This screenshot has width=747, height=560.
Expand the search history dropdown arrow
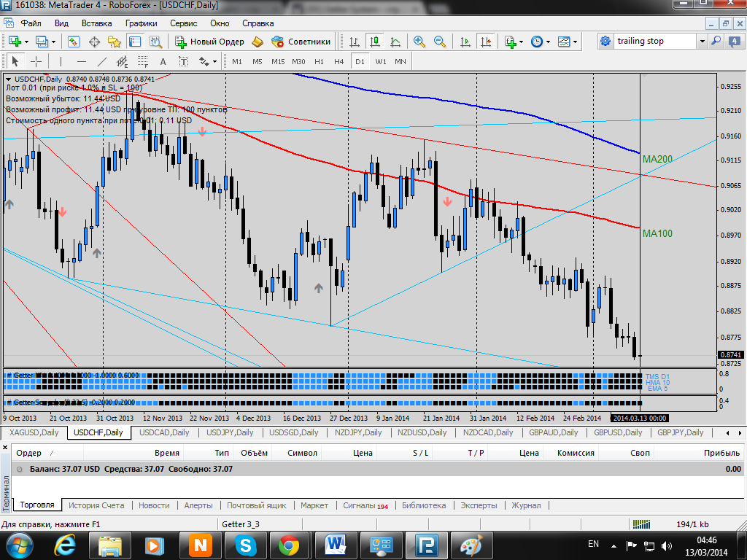point(702,42)
